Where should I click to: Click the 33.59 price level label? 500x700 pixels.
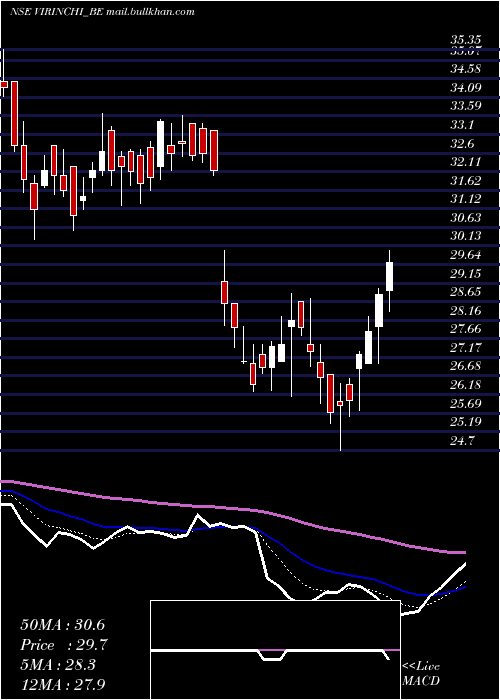point(466,106)
